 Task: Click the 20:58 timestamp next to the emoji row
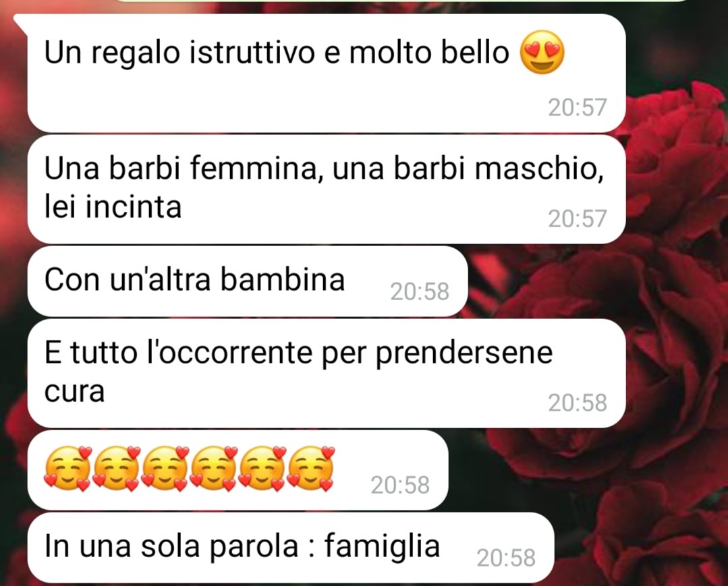point(399,485)
